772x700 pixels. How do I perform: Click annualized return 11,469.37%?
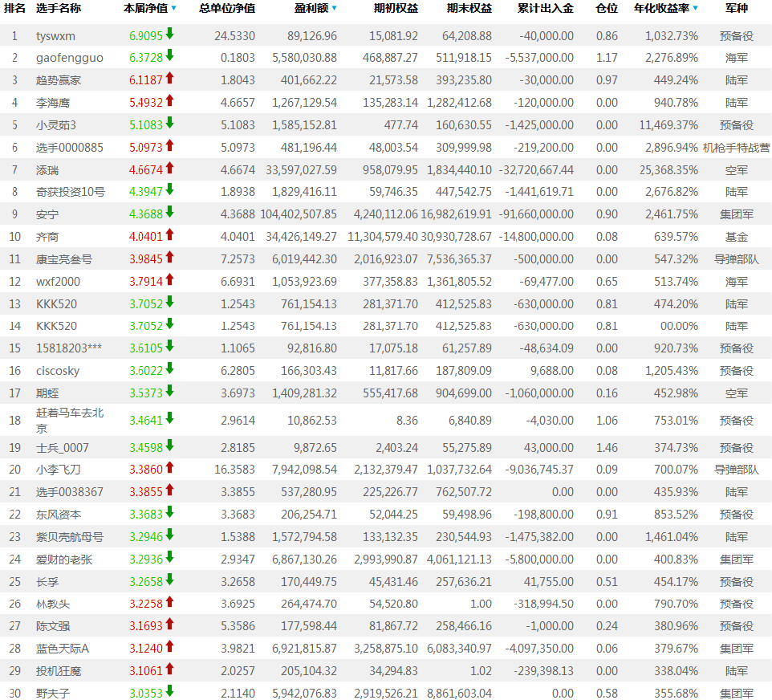click(668, 125)
